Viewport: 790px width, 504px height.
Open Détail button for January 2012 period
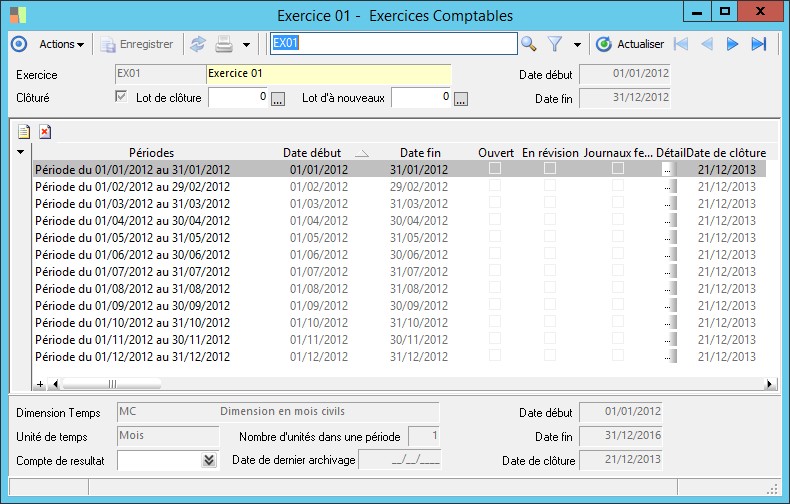(669, 170)
